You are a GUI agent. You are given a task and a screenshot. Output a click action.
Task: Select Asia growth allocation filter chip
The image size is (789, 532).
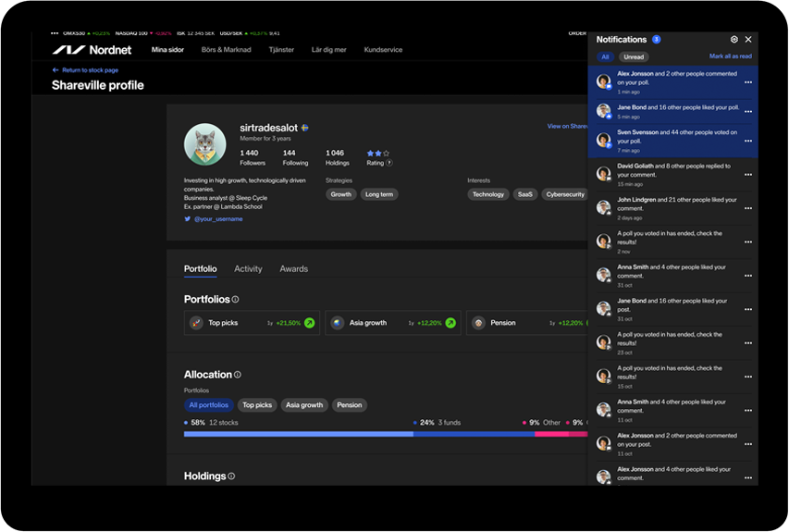304,405
